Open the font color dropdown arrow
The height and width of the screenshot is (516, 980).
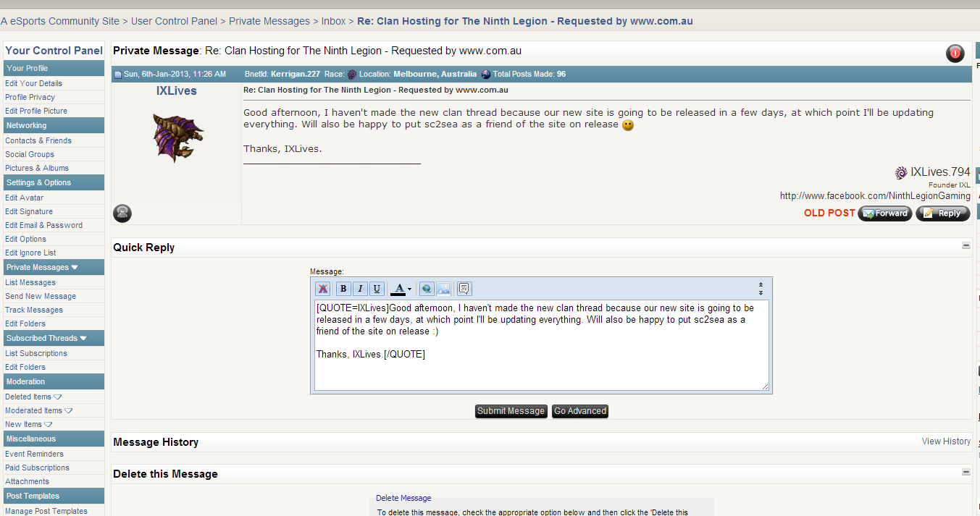409,289
